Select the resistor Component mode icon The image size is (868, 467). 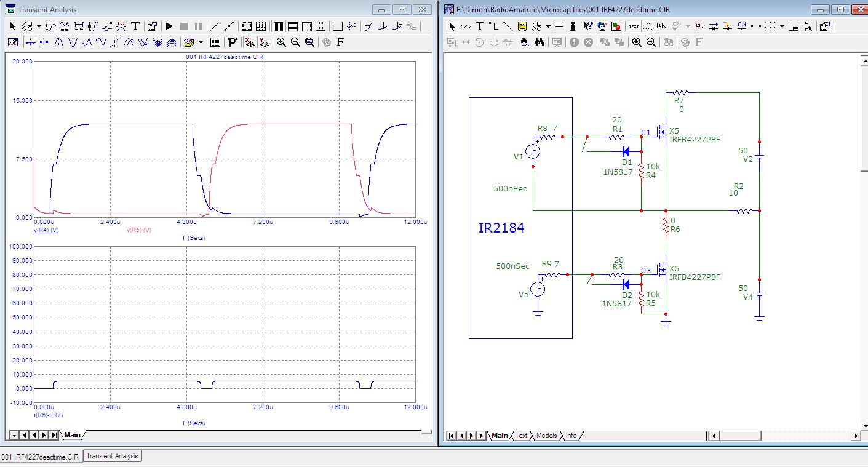466,26
